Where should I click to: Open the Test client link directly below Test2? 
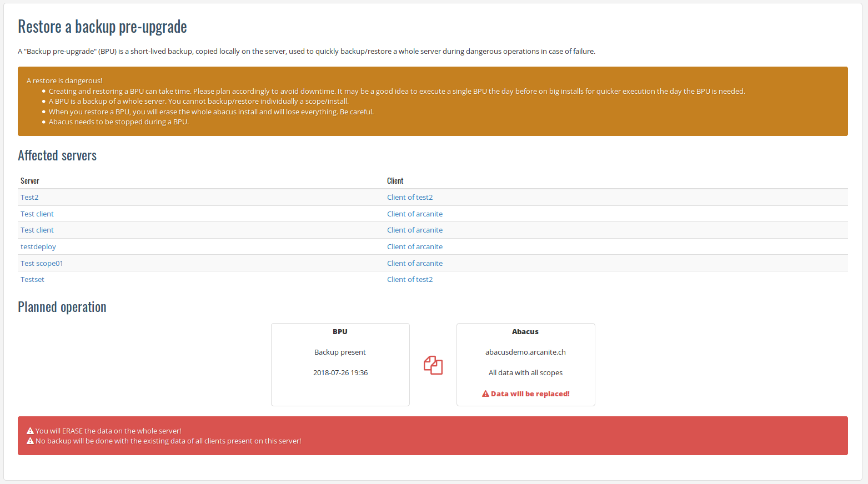pos(37,214)
